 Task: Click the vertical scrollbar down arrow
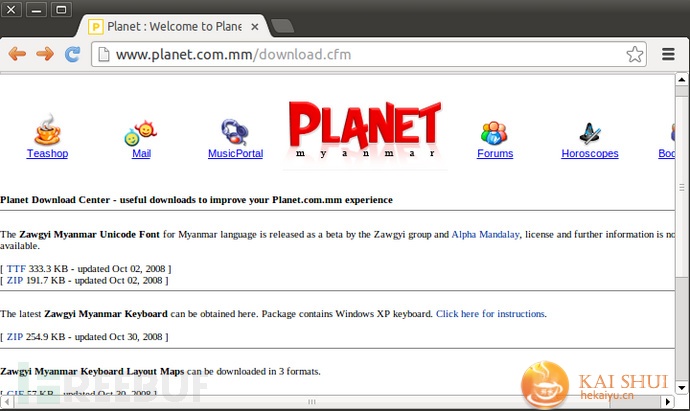682,388
